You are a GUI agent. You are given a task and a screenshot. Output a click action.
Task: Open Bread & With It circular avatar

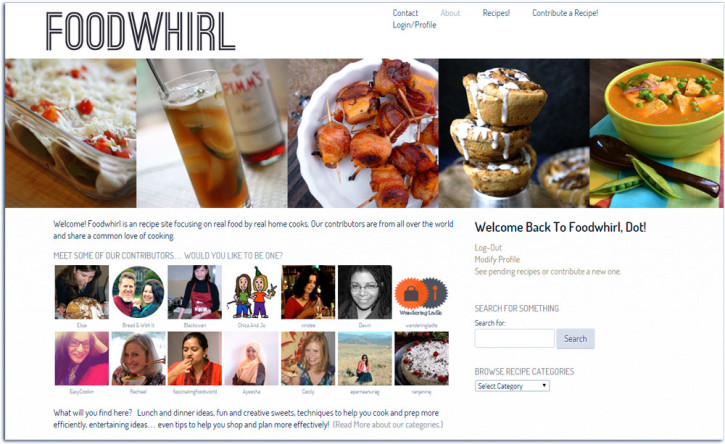138,292
